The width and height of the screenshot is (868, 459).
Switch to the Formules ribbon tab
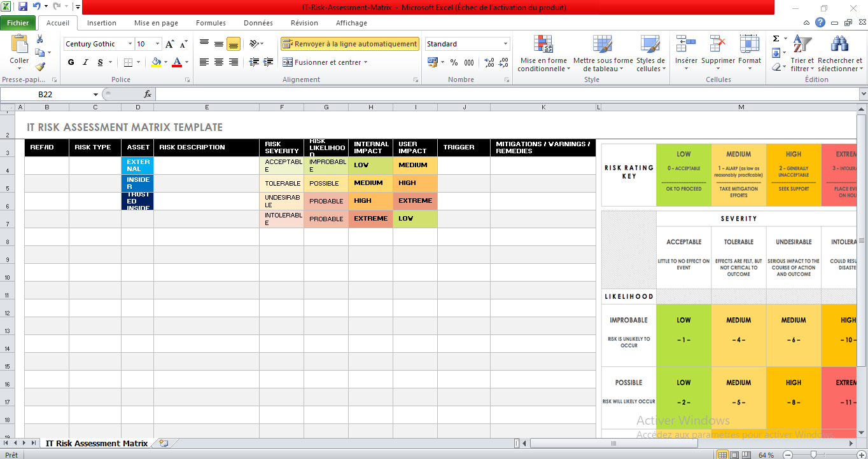point(211,22)
